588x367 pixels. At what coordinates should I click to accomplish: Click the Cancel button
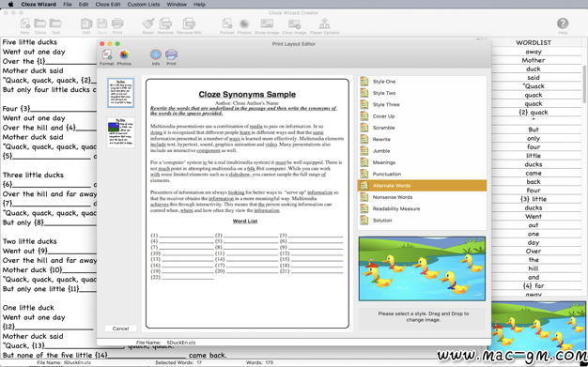coord(120,329)
